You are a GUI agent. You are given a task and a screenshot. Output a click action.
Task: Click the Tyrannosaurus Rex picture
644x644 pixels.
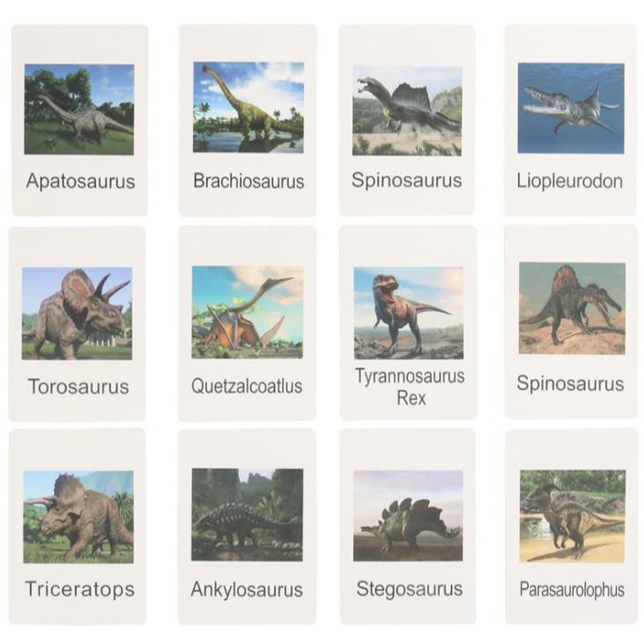pyautogui.click(x=409, y=313)
